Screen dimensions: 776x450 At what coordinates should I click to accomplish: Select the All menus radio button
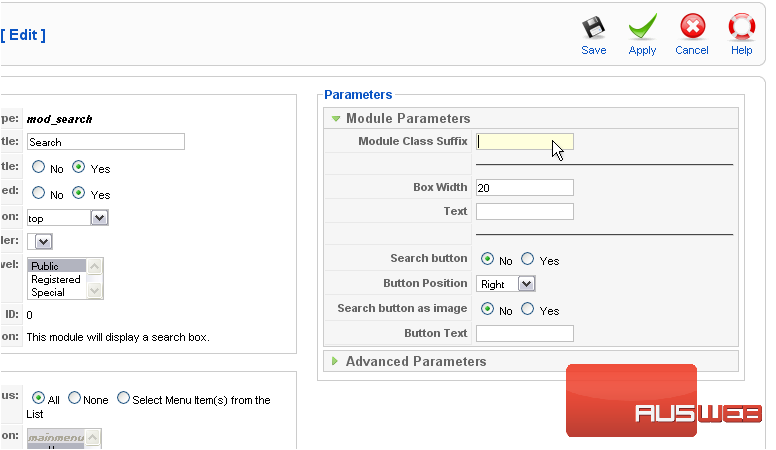[x=39, y=399]
